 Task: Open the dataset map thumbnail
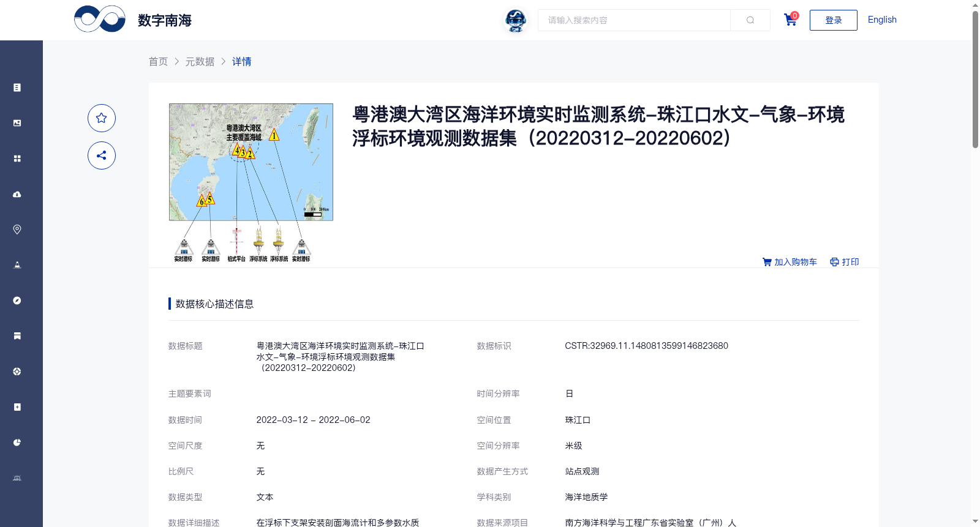(251, 183)
